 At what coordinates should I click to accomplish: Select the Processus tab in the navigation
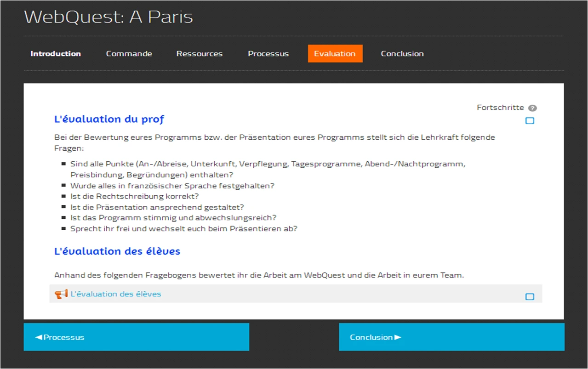tap(268, 54)
